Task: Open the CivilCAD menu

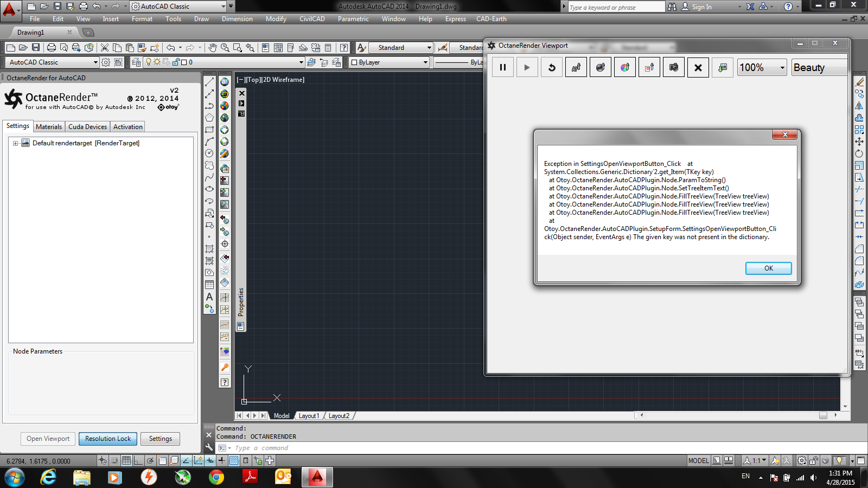Action: [312, 19]
